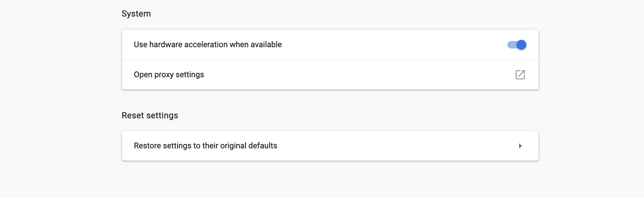This screenshot has height=198, width=644.
Task: Click the word "Restore" in the reset row
Action: pyautogui.click(x=147, y=146)
